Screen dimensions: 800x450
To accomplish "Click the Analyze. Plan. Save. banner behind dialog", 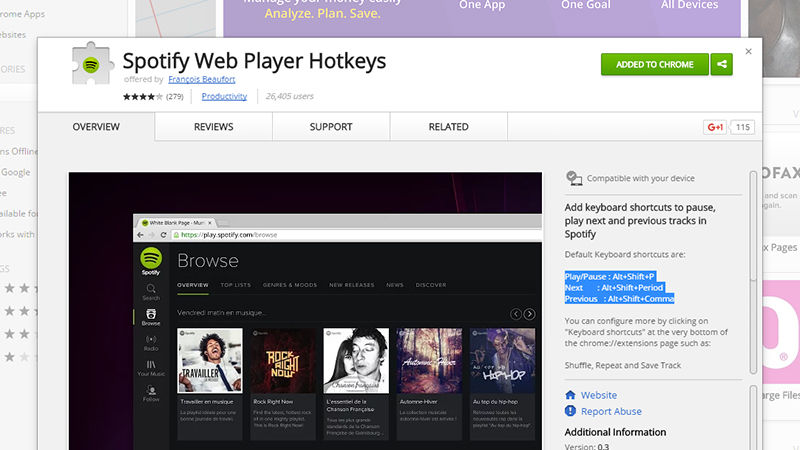I will point(322,13).
